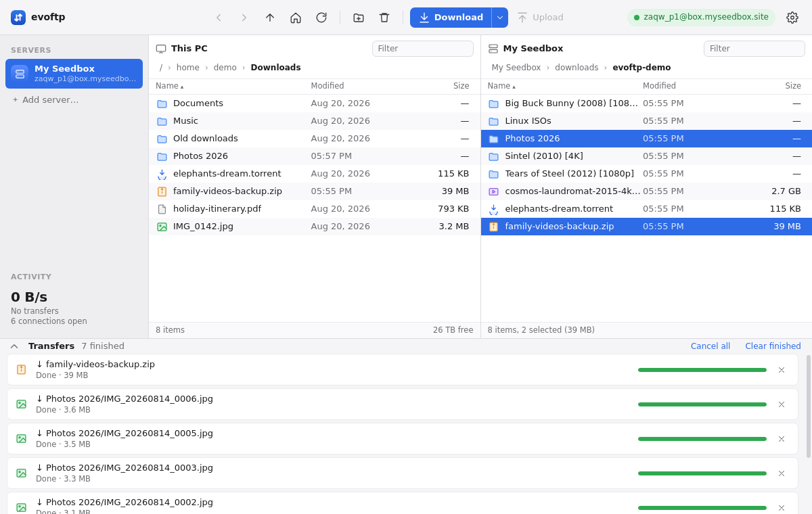
Task: Click image icon of IMG_20260814_0006.jpg transfer
Action: pos(22,404)
